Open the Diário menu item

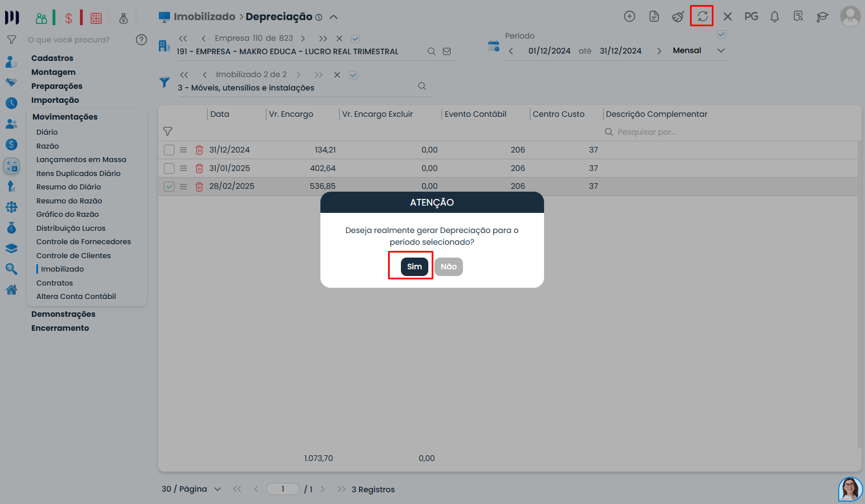47,132
